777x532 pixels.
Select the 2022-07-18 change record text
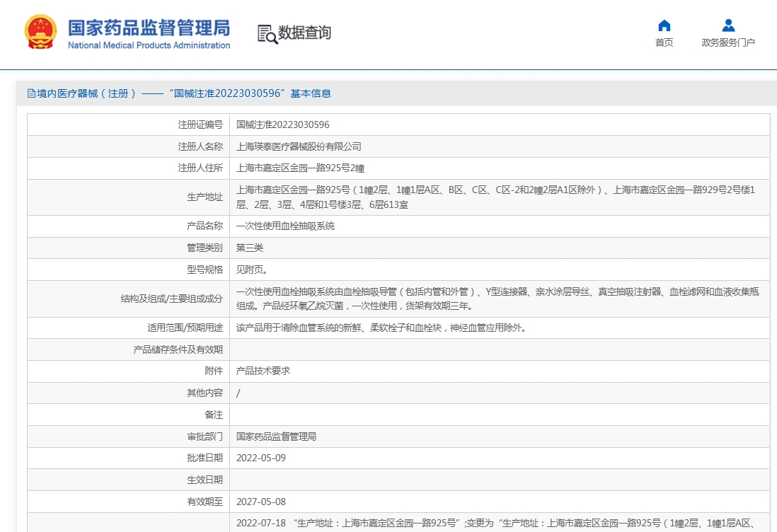tap(495, 523)
